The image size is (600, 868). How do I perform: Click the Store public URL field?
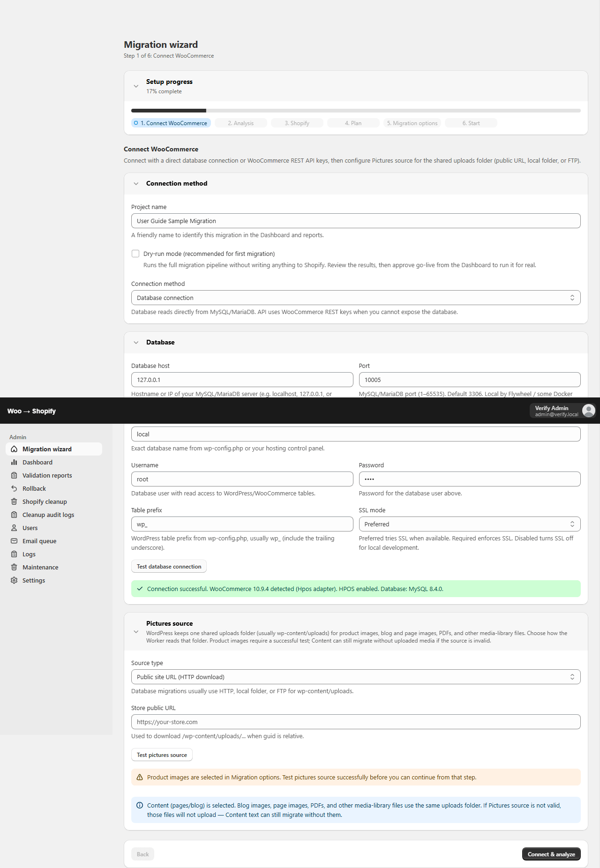click(x=356, y=722)
